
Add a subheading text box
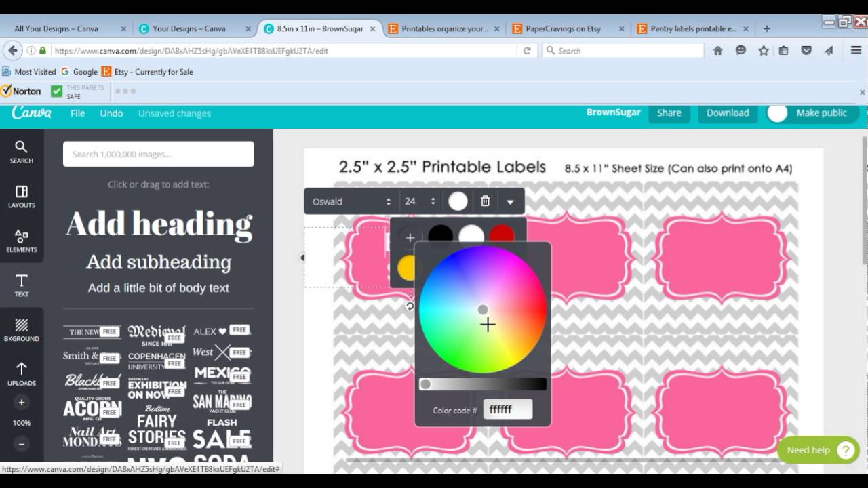[x=159, y=262]
